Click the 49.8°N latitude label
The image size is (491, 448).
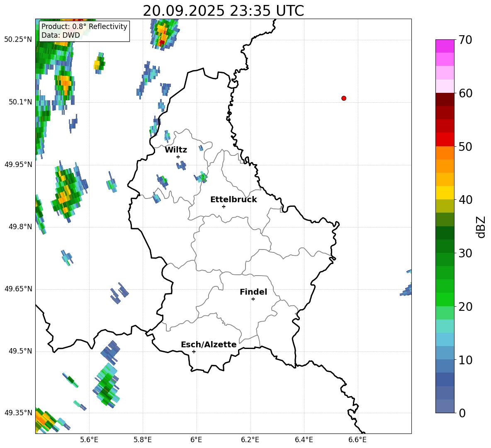[20, 227]
